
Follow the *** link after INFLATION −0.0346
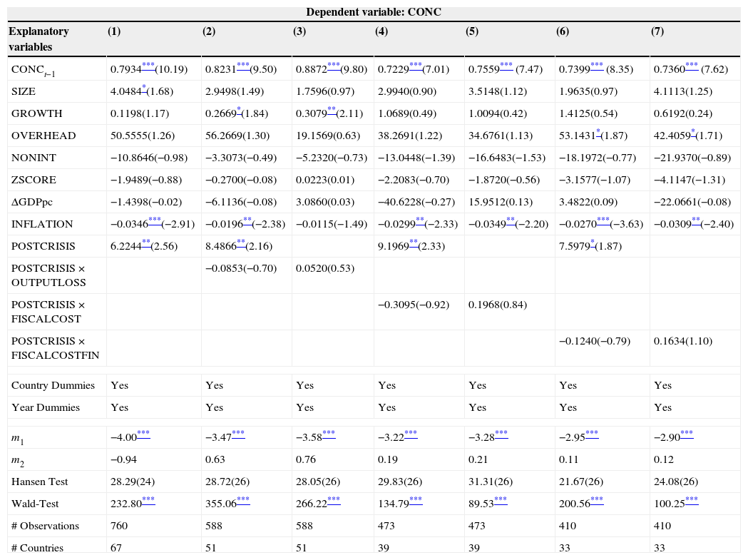pyautogui.click(x=154, y=220)
